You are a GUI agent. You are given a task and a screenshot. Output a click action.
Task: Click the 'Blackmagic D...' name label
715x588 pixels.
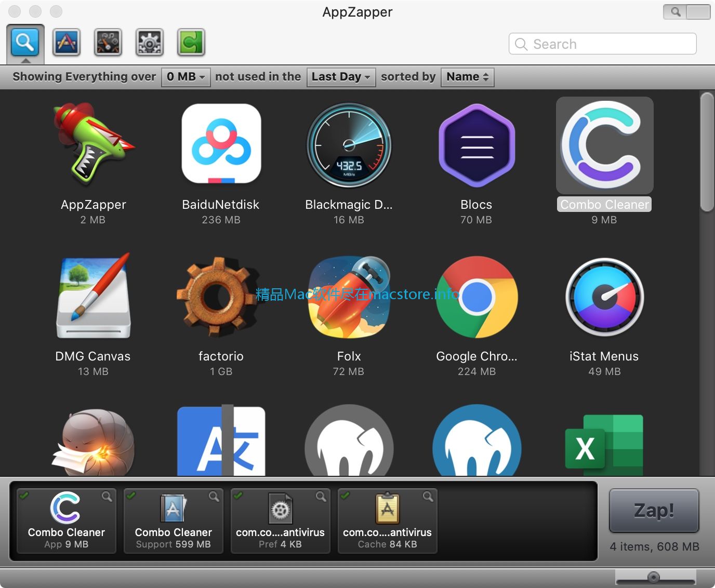click(x=349, y=205)
